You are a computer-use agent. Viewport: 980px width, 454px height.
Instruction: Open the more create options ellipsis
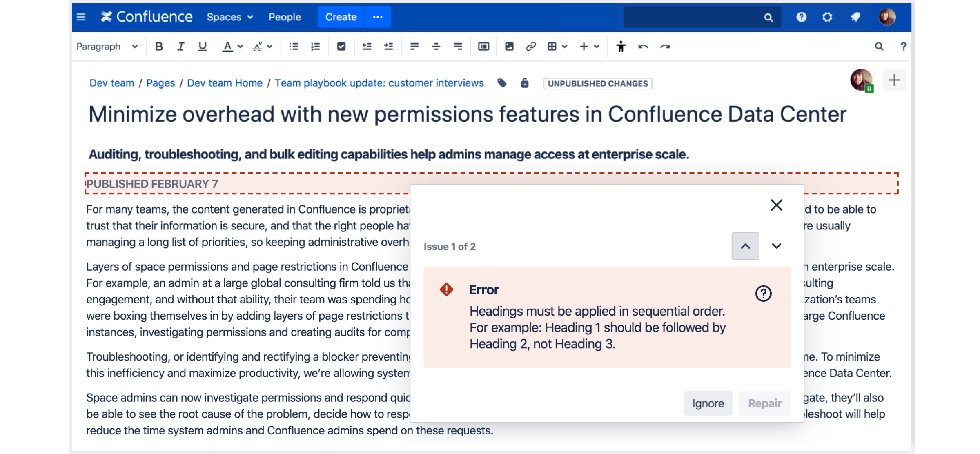(378, 17)
